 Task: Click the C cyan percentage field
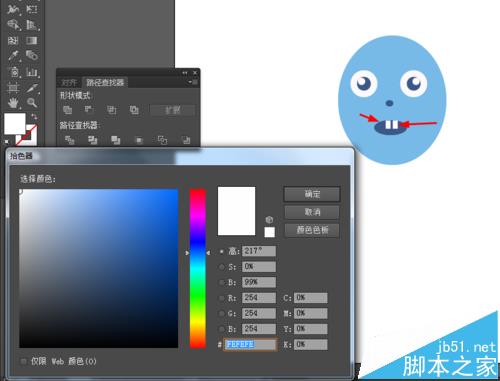311,298
